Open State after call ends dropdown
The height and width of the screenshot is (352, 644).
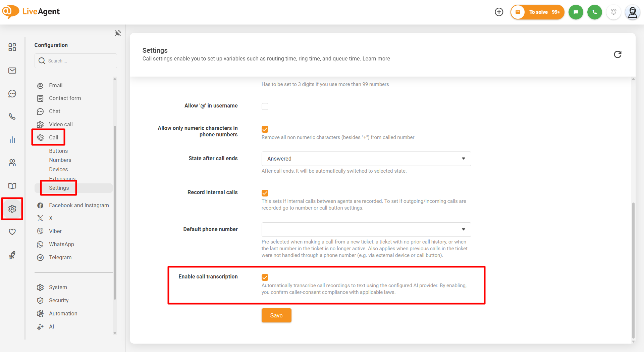(366, 159)
